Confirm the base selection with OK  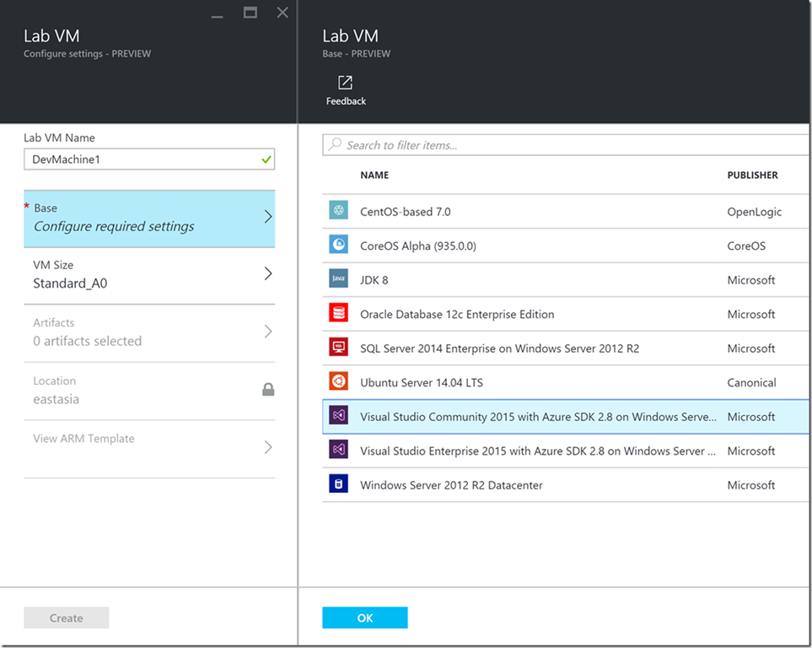pyautogui.click(x=364, y=617)
